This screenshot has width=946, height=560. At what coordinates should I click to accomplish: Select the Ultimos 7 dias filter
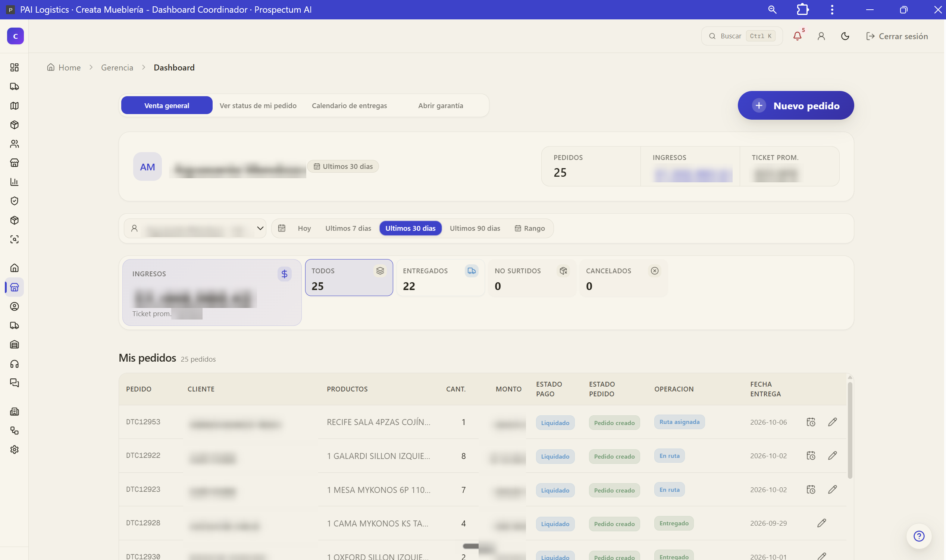click(348, 228)
